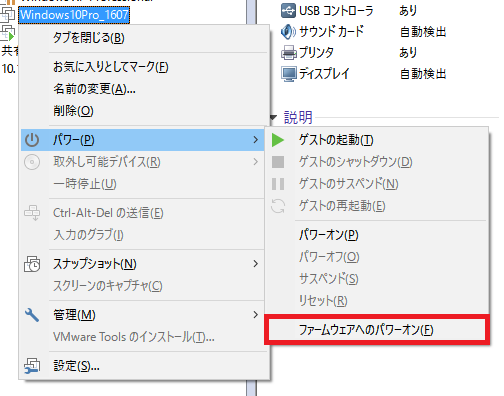Select 名前の変更(A)... menu entry
This screenshot has height=396, width=504.
pyautogui.click(x=94, y=89)
